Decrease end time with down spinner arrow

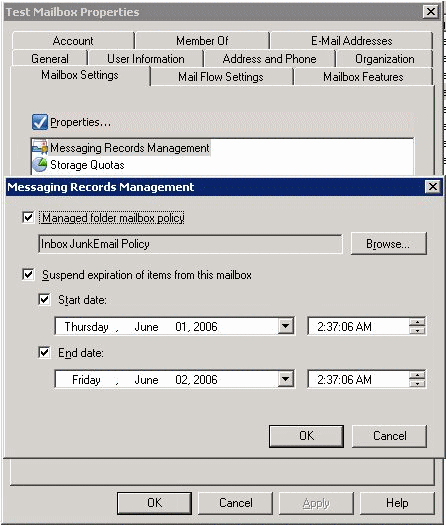[x=417, y=383]
